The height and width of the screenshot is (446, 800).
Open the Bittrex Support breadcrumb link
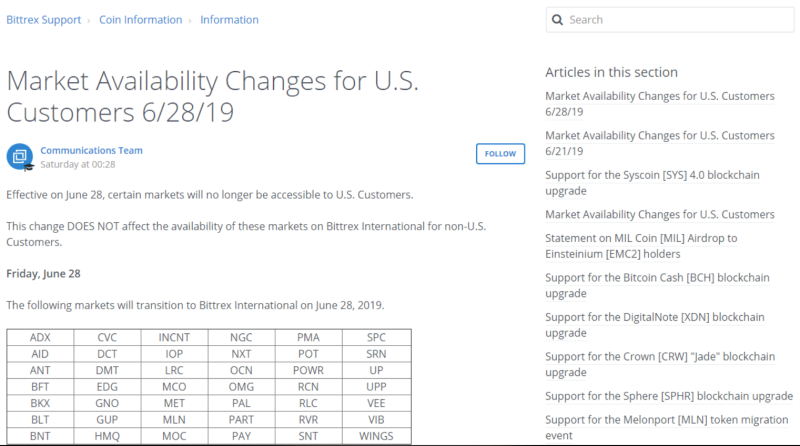42,20
